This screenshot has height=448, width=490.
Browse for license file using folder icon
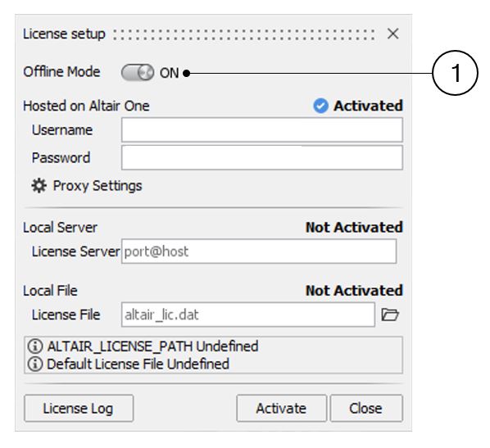click(x=390, y=315)
